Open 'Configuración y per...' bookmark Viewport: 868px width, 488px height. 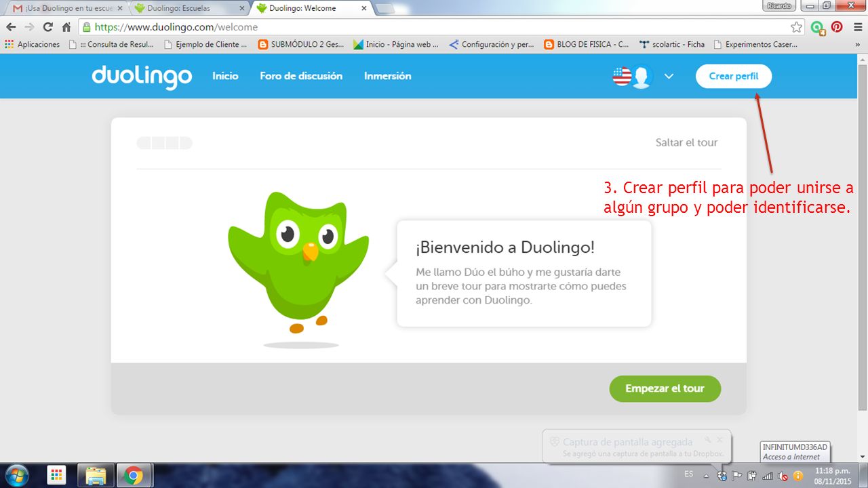tap(492, 45)
